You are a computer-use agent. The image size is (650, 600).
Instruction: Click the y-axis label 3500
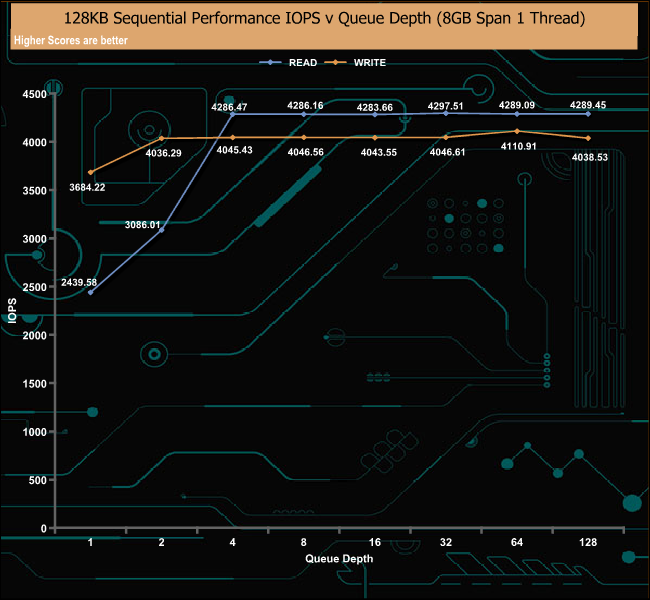tap(35, 191)
